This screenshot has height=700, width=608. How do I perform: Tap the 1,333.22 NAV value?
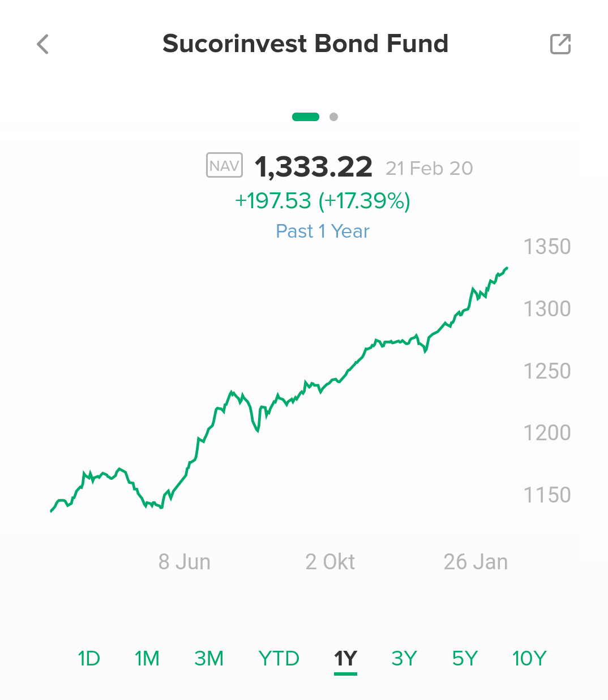[x=314, y=167]
